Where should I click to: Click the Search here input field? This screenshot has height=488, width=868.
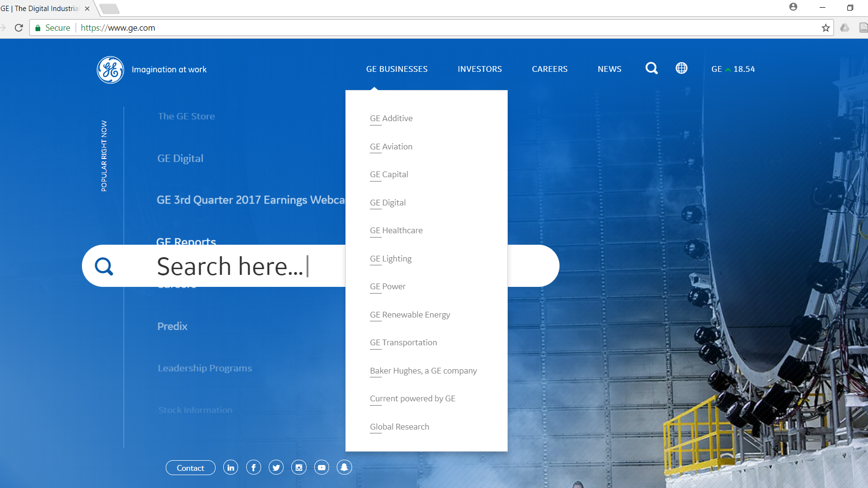point(320,266)
